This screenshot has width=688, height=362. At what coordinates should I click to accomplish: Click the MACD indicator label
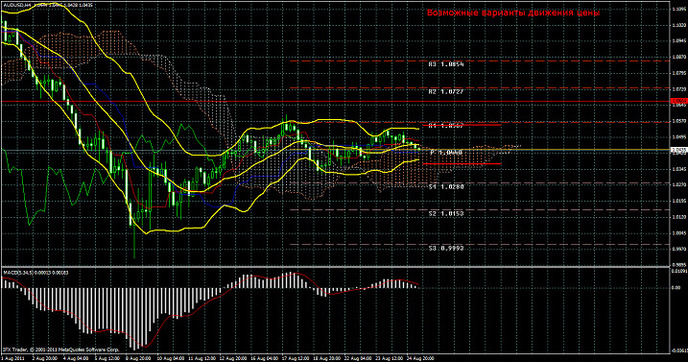coord(36,272)
